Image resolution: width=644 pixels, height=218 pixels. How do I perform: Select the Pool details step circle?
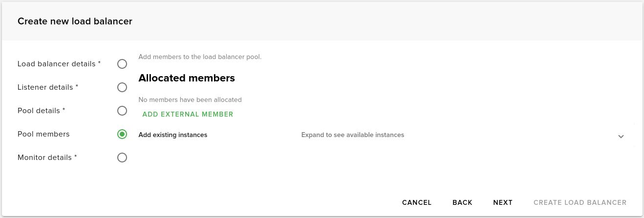click(122, 111)
